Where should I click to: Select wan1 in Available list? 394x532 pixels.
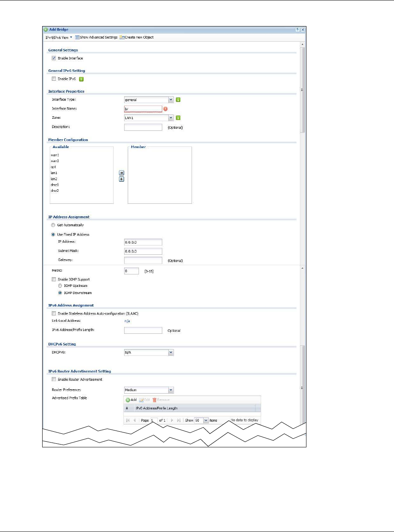click(55, 155)
